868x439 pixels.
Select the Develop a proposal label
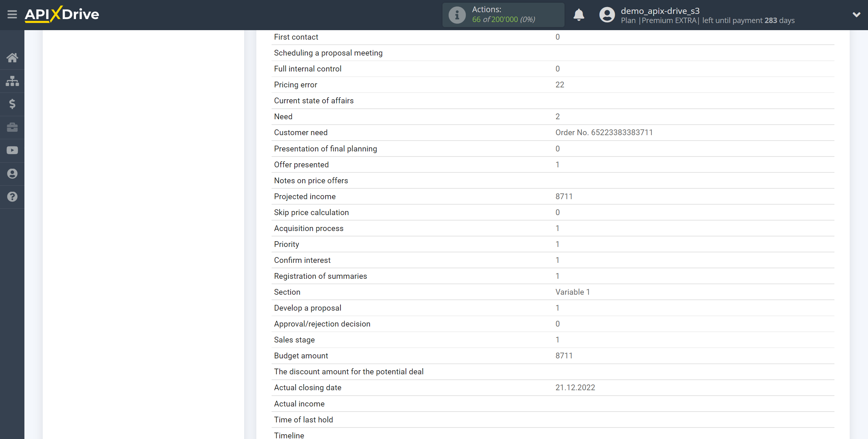tap(308, 308)
